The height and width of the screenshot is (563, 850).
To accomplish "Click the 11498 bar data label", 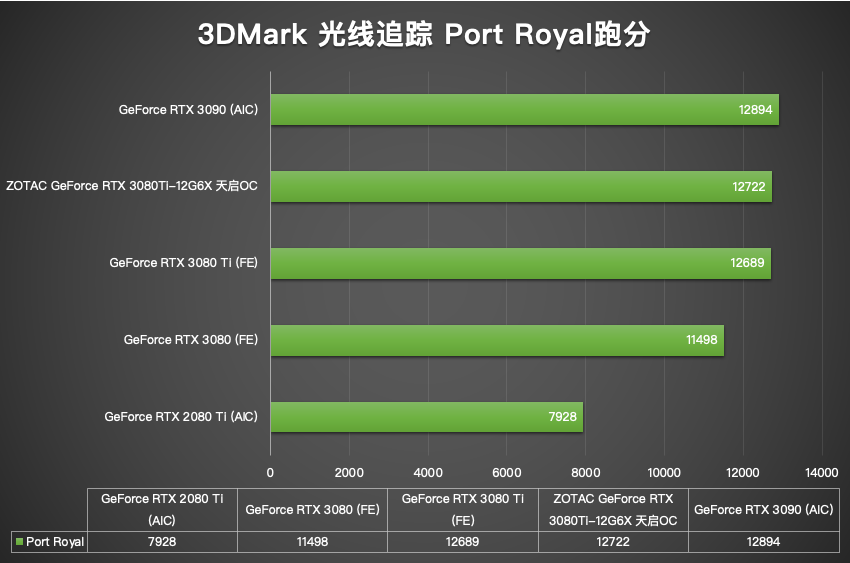I will point(701,340).
